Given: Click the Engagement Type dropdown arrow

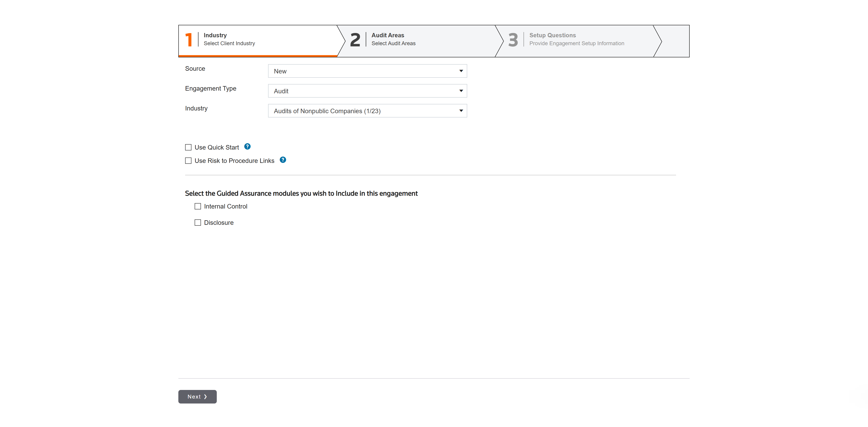Looking at the screenshot, I should click(461, 91).
